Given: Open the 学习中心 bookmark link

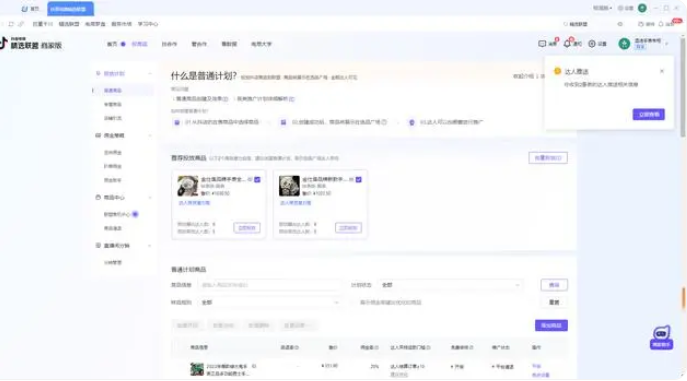Looking at the screenshot, I should click(x=148, y=24).
